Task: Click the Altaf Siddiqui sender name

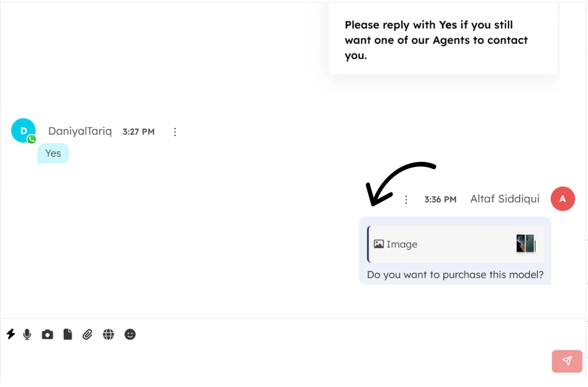Action: pyautogui.click(x=505, y=199)
